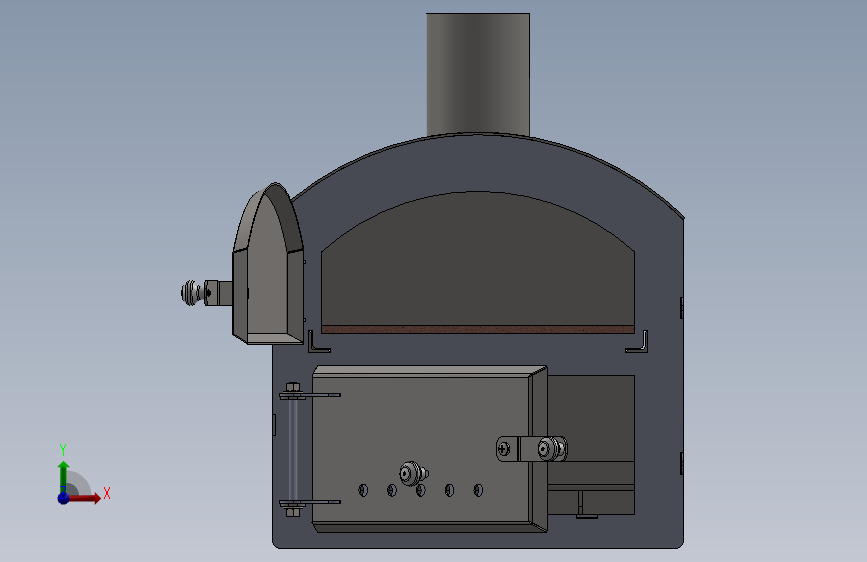Select the latch plate screw on the lower door
This screenshot has width=867, height=562.
click(504, 449)
